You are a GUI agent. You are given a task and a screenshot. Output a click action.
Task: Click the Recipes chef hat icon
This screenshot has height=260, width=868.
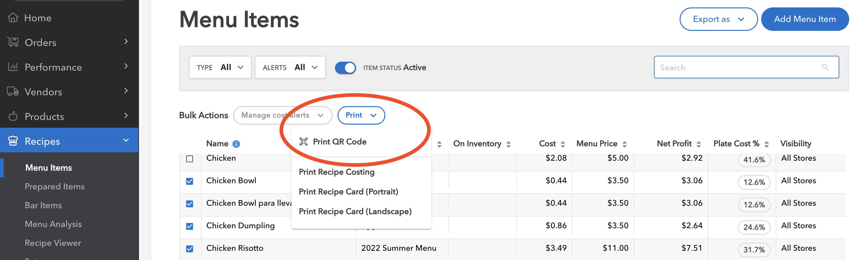point(13,141)
